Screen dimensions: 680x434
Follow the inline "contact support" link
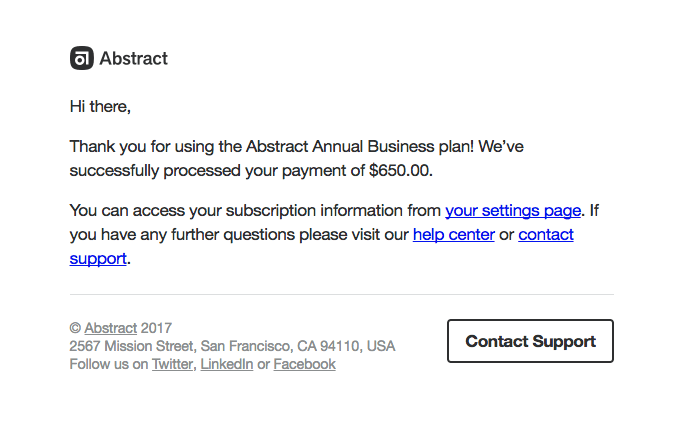click(545, 234)
